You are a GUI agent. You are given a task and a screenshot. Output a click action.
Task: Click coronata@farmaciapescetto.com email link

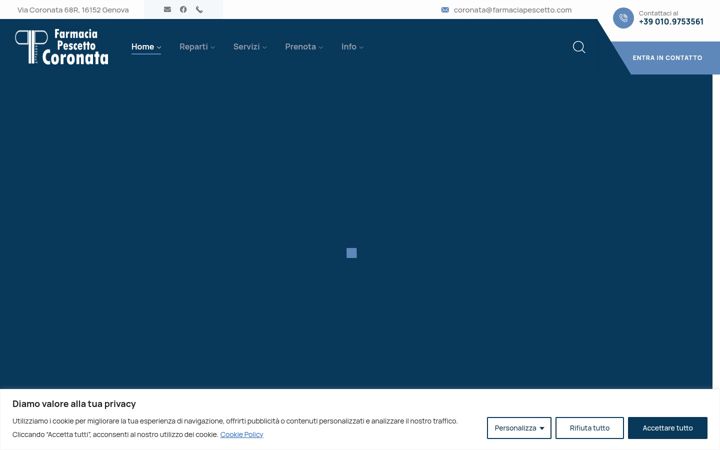512,10
